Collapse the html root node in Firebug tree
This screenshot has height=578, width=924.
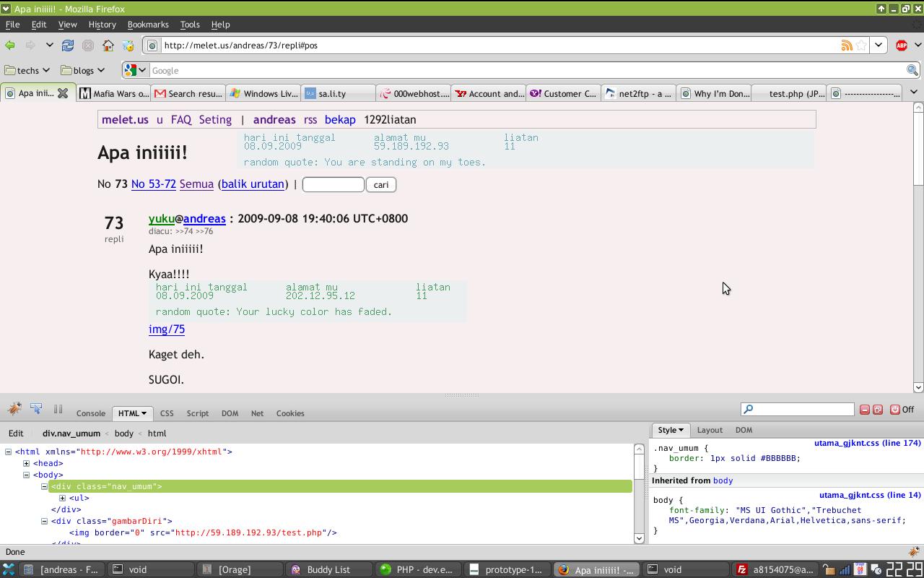point(8,452)
